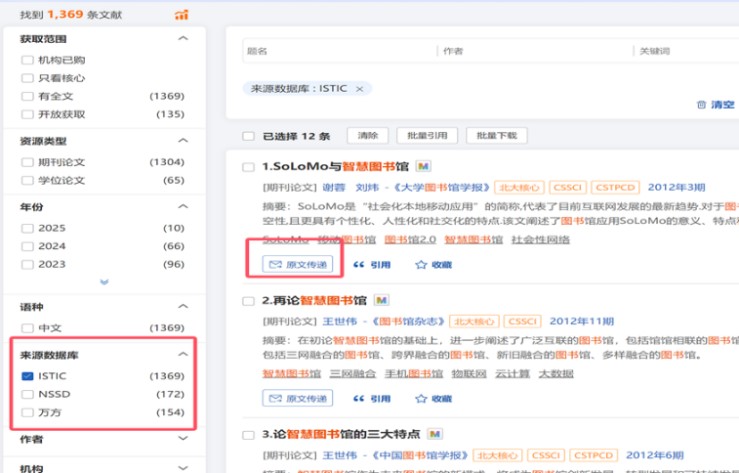This screenshot has width=739, height=473.
Task: Collapse the 获取范围 filter section
Action: pos(183,38)
